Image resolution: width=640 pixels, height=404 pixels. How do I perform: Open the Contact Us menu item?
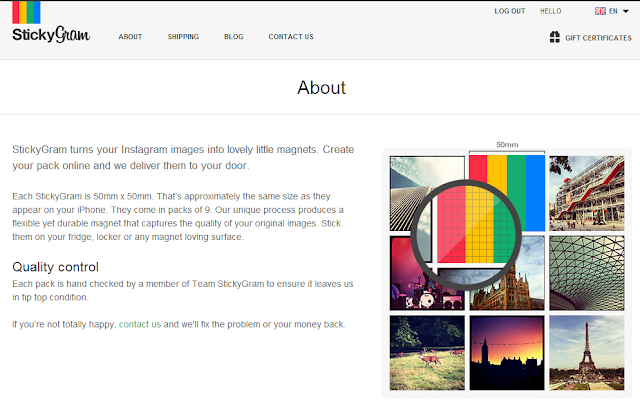(291, 37)
